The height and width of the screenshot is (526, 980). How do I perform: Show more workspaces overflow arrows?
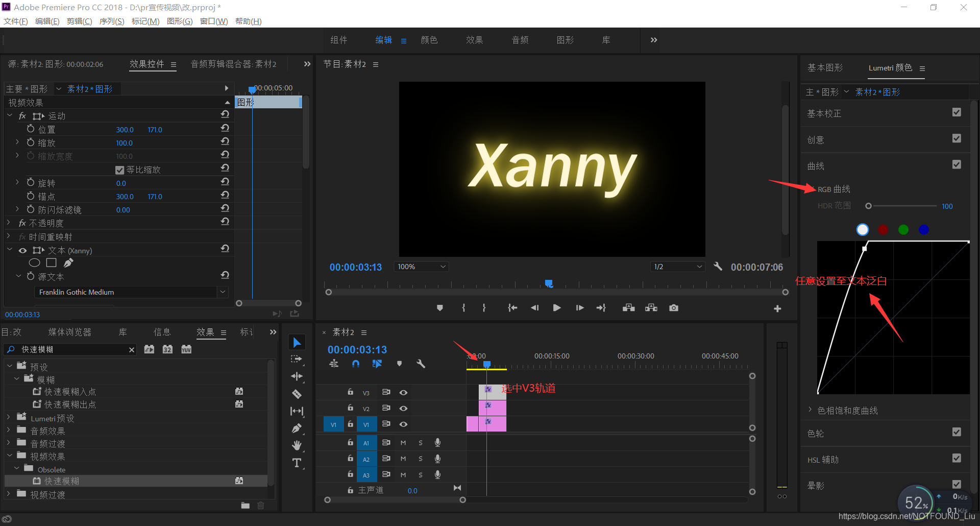tap(654, 40)
